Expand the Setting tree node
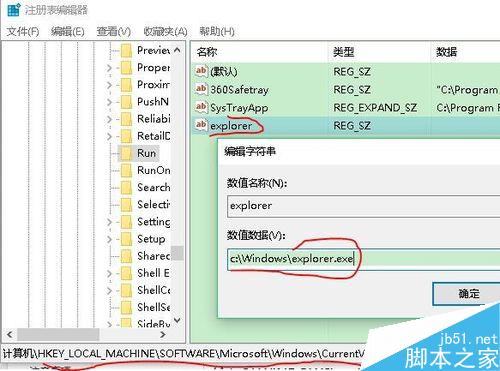The image size is (500, 371). coord(109,222)
